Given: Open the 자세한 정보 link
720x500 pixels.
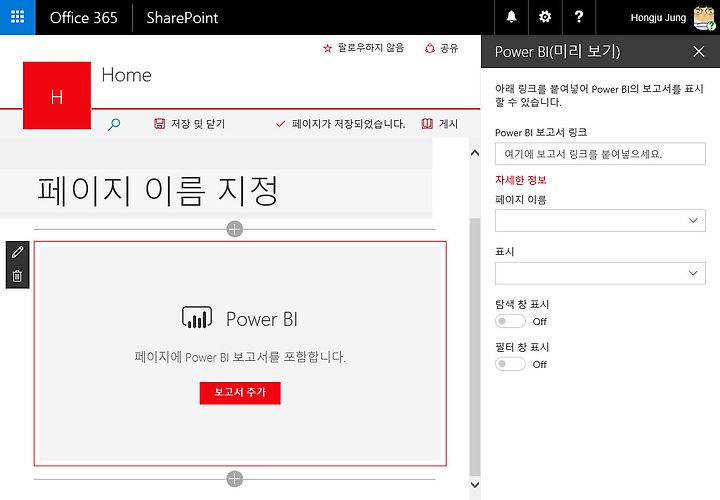Looking at the screenshot, I should (x=521, y=180).
